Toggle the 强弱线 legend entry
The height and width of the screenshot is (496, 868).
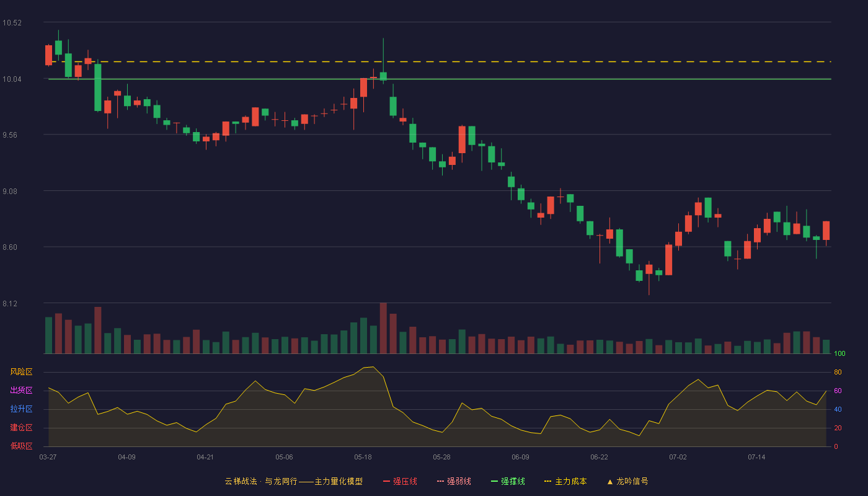[454, 481]
